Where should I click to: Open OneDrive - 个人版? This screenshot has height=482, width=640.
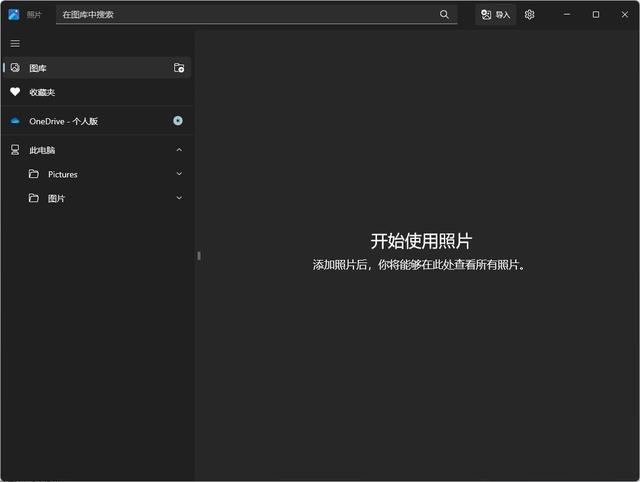point(97,121)
